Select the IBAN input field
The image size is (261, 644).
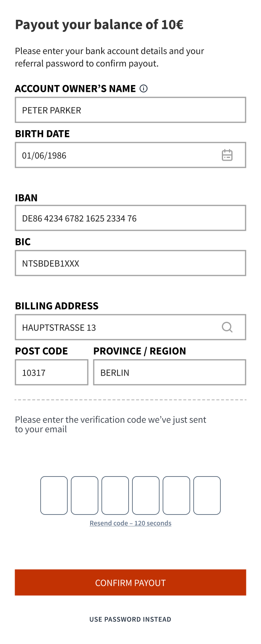click(130, 218)
